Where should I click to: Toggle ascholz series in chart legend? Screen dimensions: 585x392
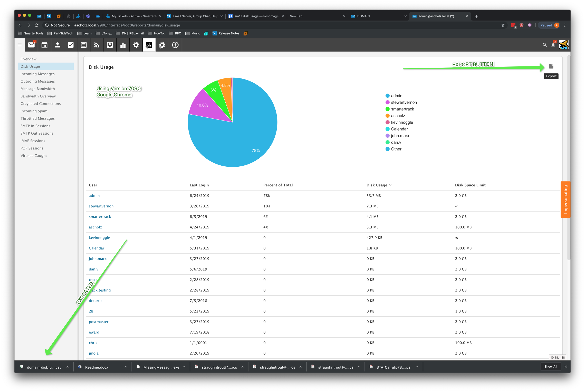[x=398, y=116]
